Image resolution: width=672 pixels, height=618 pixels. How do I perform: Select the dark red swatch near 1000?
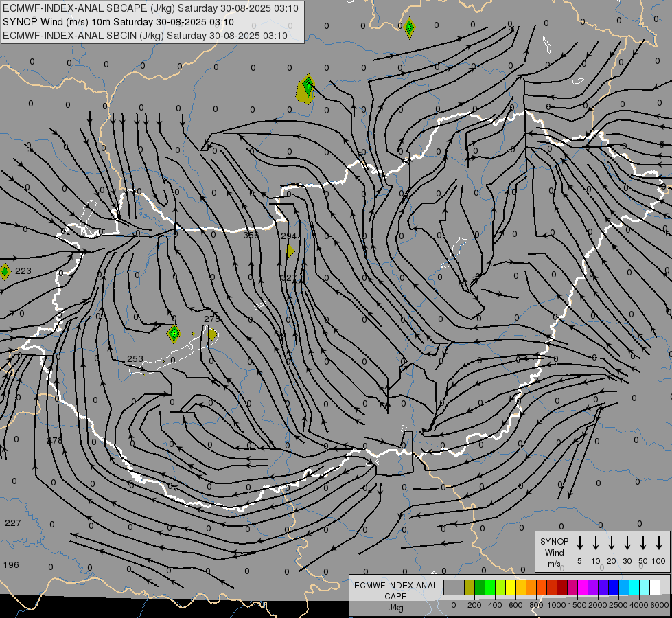563,587
